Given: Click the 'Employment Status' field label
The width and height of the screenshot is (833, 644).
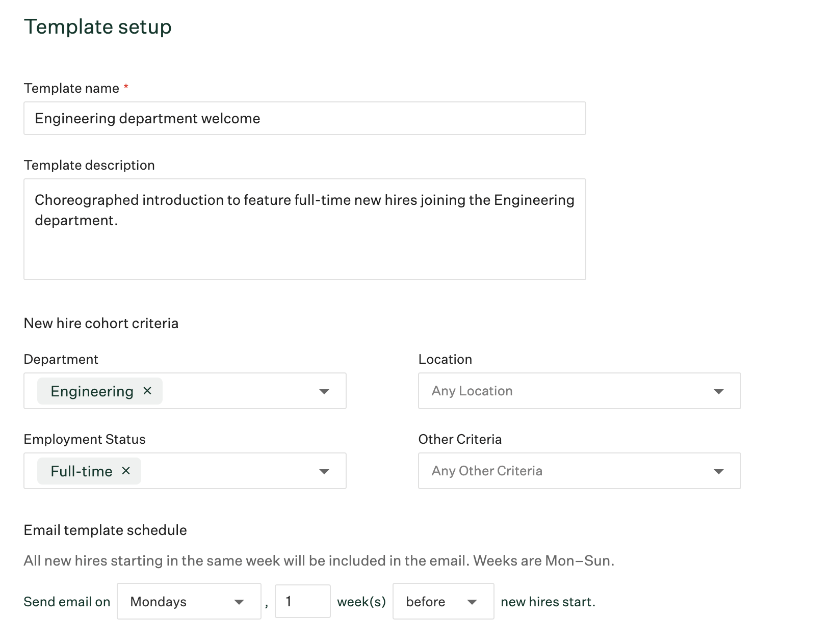Looking at the screenshot, I should [x=85, y=439].
